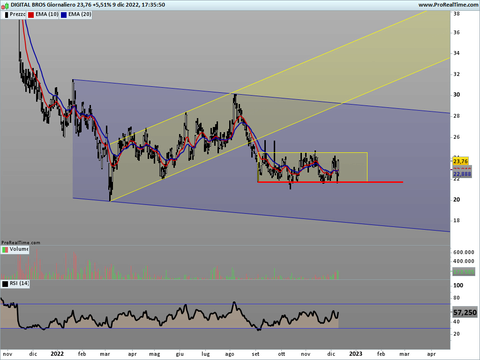The width and height of the screenshot is (480, 360).
Task: Click the 600.000 volume axis label
Action: pos(463,252)
